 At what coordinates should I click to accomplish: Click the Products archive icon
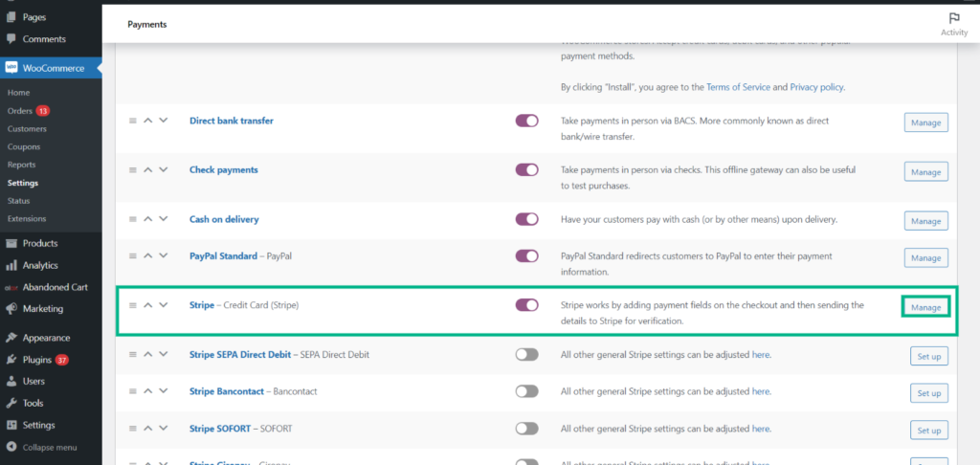(11, 243)
